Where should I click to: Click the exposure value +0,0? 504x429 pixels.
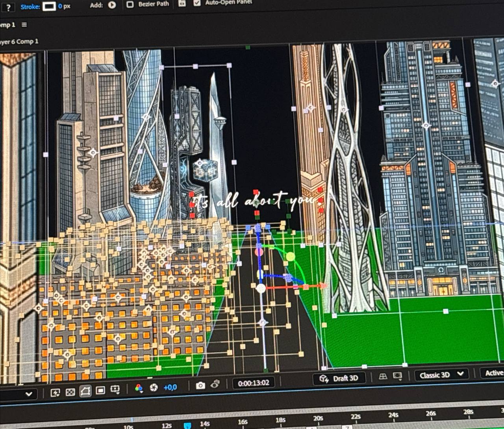tap(170, 387)
